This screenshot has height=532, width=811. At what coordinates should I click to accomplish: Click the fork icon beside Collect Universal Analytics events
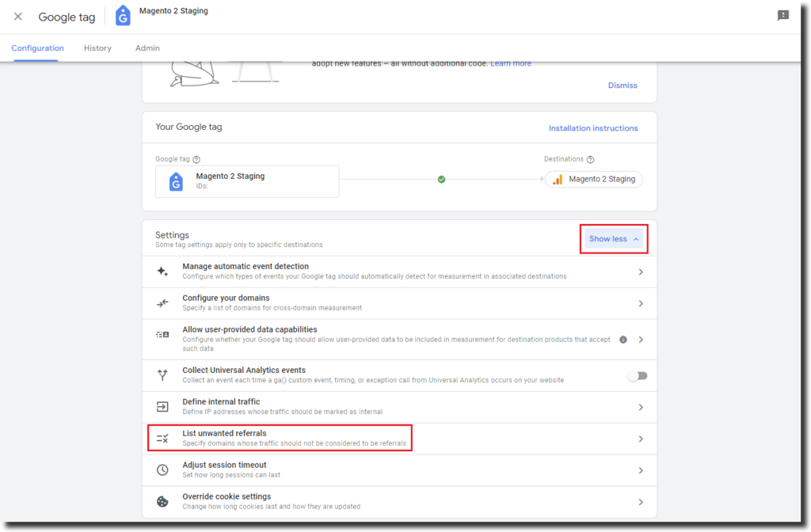click(162, 375)
